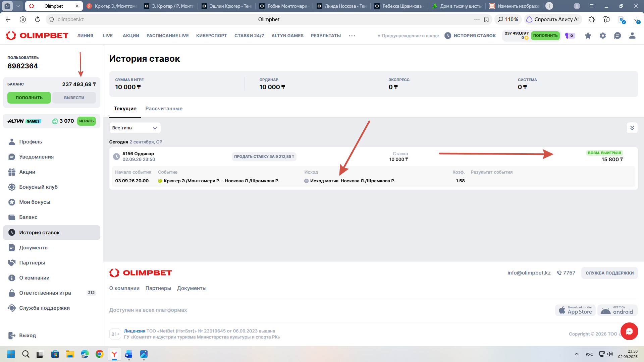Open 'Бонусный клуб' in sidebar
Image resolution: width=644 pixels, height=362 pixels.
(52, 187)
